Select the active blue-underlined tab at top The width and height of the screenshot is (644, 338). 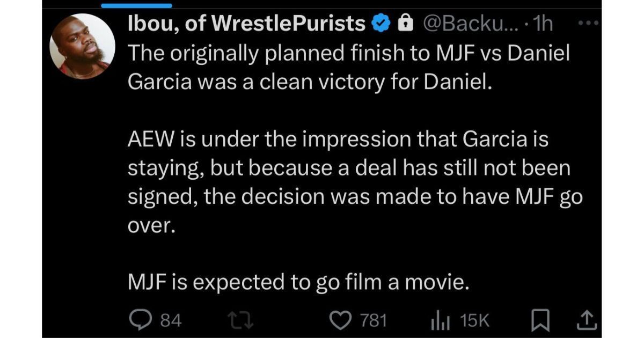pos(136,5)
